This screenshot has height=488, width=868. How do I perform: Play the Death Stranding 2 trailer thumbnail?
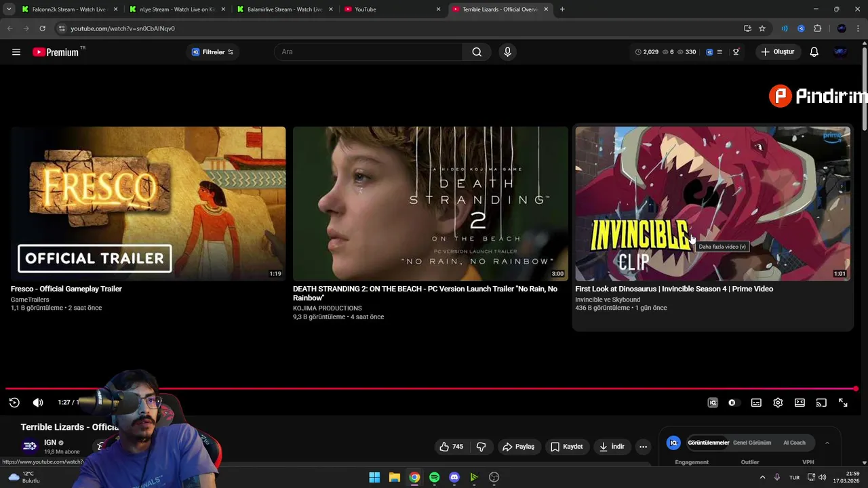click(x=431, y=203)
